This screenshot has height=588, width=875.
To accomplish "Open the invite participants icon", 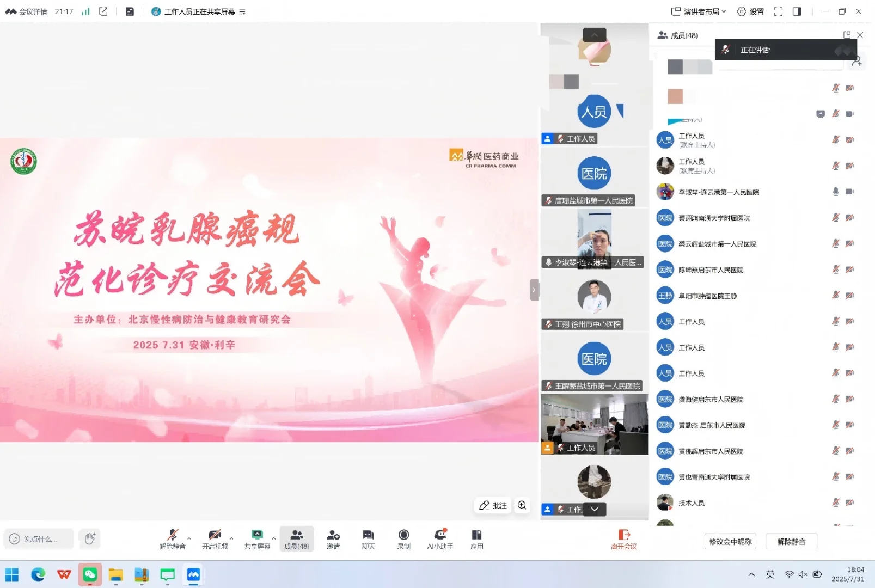I will coord(333,535).
